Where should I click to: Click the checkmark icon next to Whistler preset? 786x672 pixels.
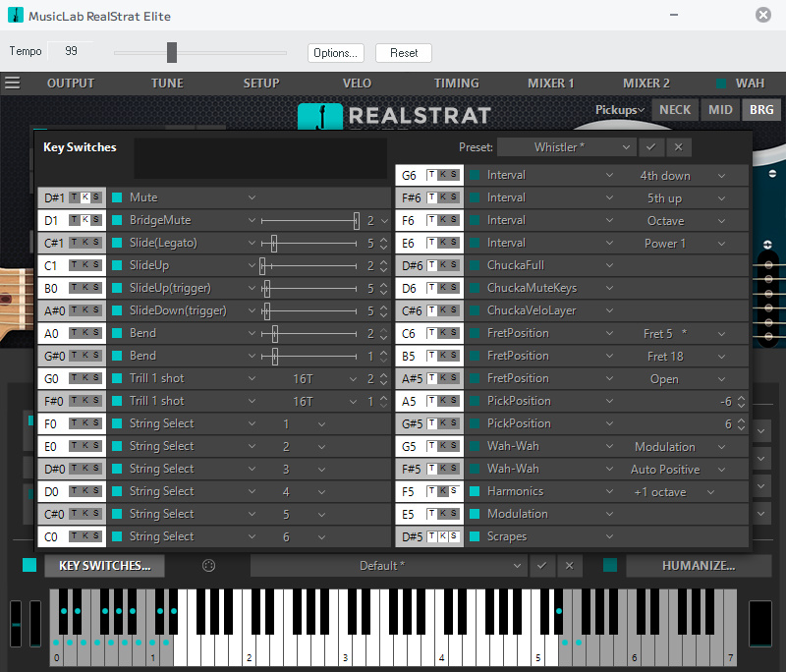[650, 147]
